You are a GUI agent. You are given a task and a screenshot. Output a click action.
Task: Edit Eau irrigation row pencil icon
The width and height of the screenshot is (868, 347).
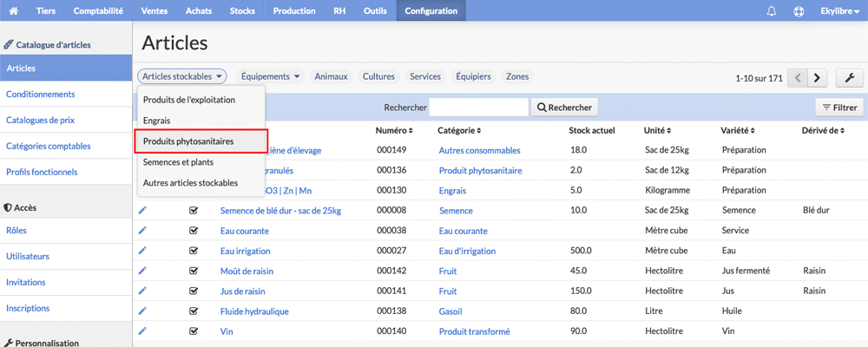pos(142,250)
